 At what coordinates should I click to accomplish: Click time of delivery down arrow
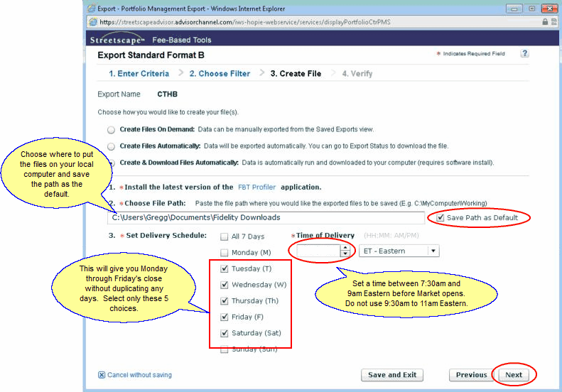[345, 254]
